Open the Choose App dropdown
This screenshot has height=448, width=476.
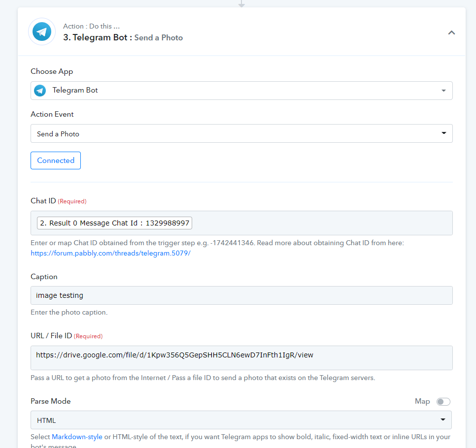point(241,91)
